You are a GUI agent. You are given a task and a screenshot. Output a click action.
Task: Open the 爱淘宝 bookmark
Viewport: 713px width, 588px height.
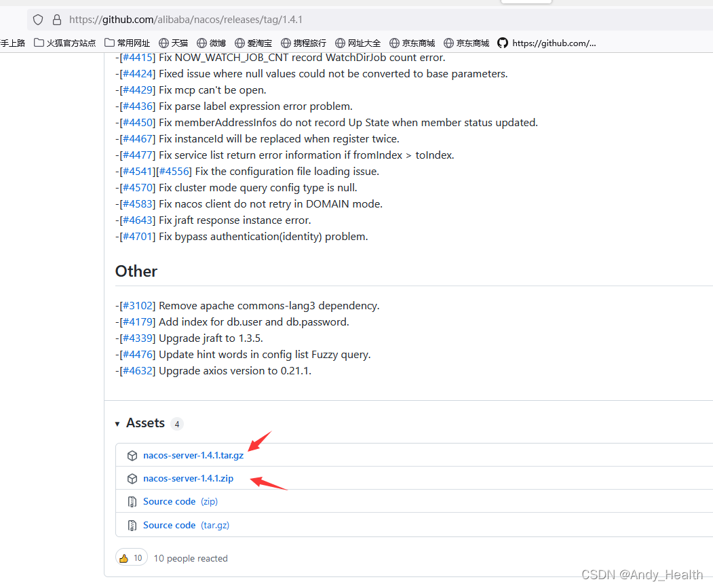[253, 43]
